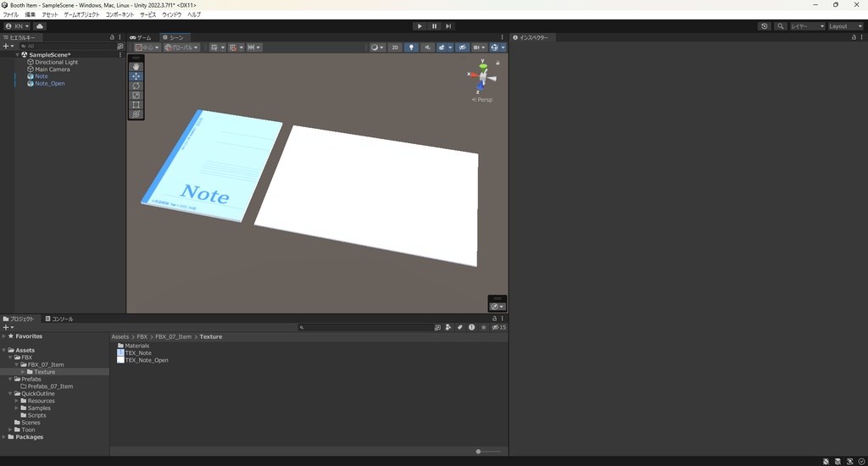Navigate to Assets breadcrumb
Image resolution: width=868 pixels, height=466 pixels.
(120, 336)
